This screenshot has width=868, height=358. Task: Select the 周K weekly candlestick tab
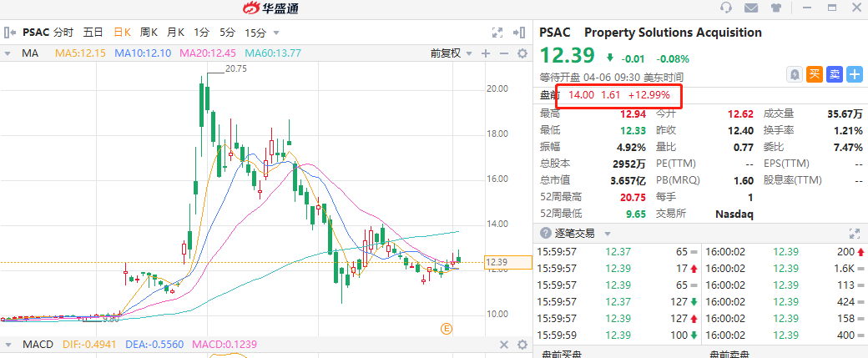point(149,33)
